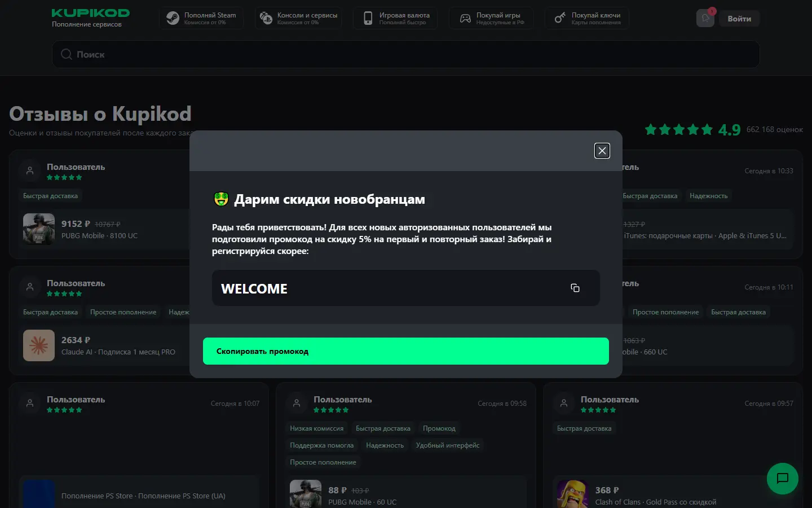
Task: Click the money-face emoji in the dialog title
Action: tap(221, 199)
